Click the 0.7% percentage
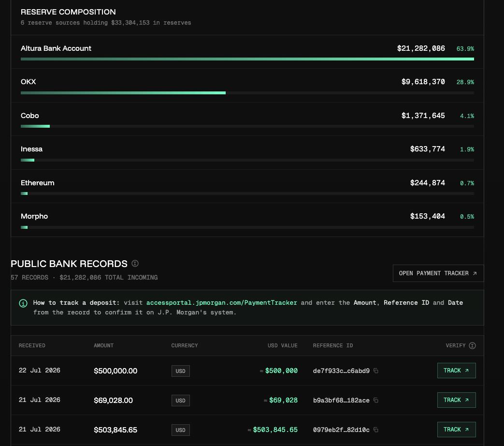 pyautogui.click(x=467, y=183)
